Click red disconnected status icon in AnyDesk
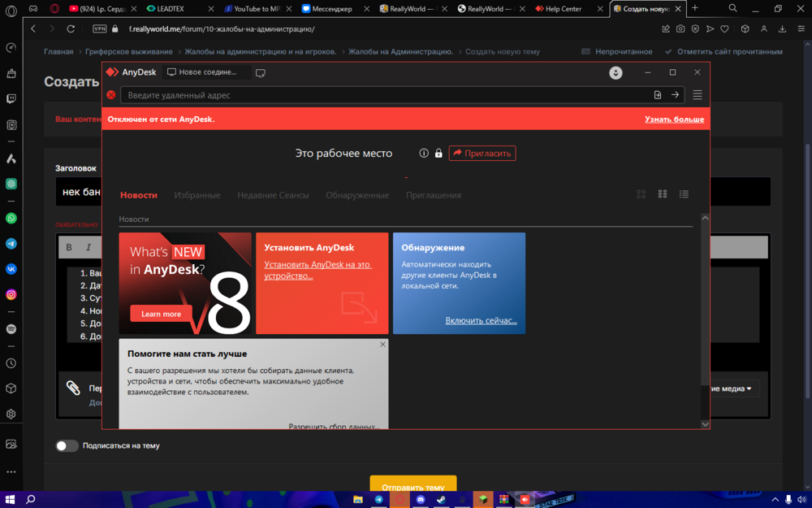This screenshot has width=812, height=508. pyautogui.click(x=110, y=95)
